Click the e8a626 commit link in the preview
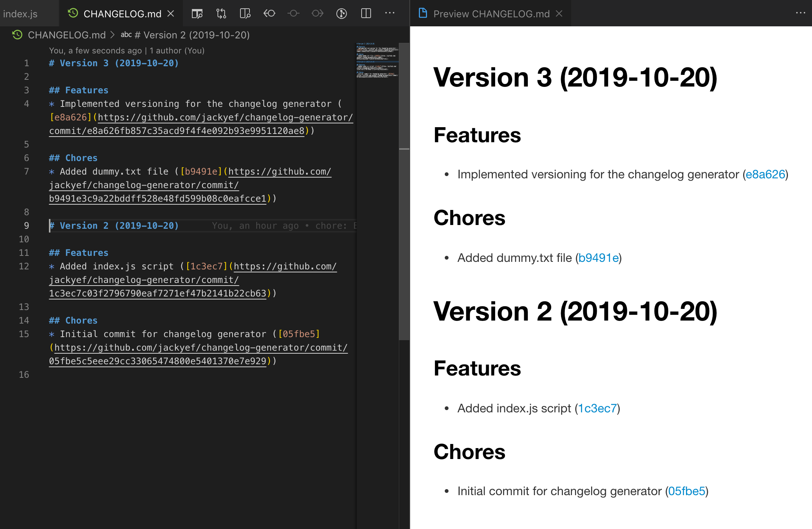 click(x=765, y=174)
